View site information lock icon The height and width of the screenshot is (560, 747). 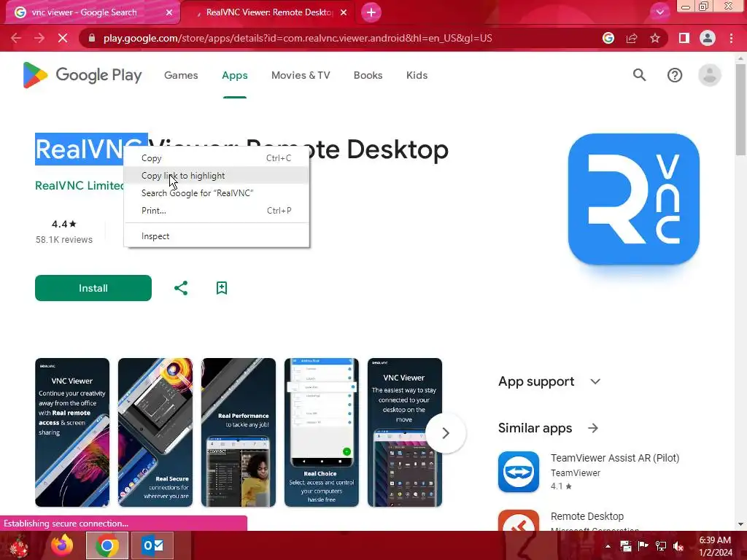[x=92, y=38]
